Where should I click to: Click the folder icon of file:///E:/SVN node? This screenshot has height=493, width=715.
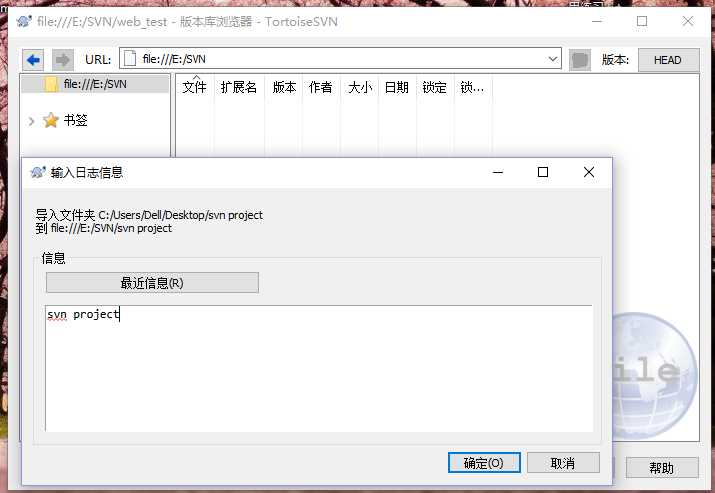pyautogui.click(x=51, y=84)
